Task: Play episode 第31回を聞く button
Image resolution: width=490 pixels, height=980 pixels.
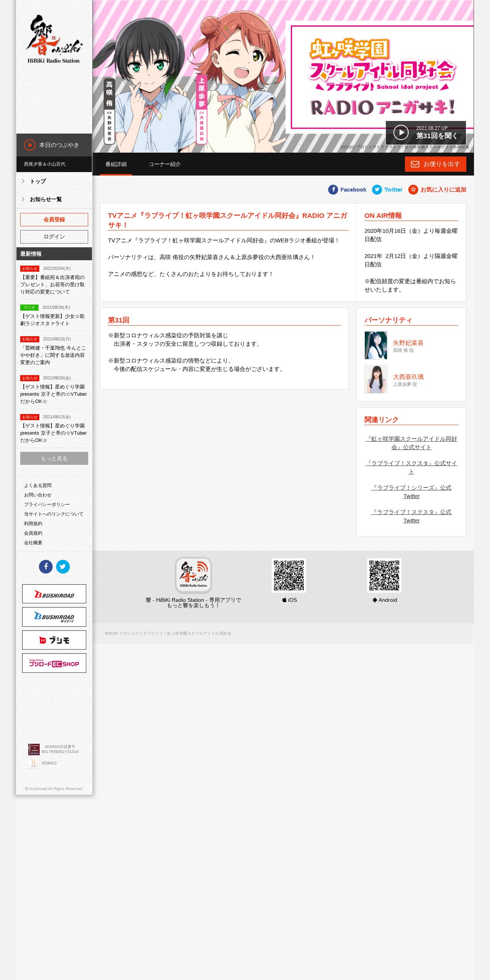Action: click(426, 133)
